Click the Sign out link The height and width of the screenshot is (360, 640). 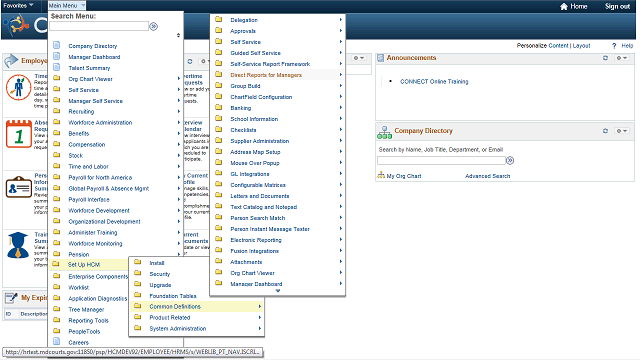click(617, 6)
